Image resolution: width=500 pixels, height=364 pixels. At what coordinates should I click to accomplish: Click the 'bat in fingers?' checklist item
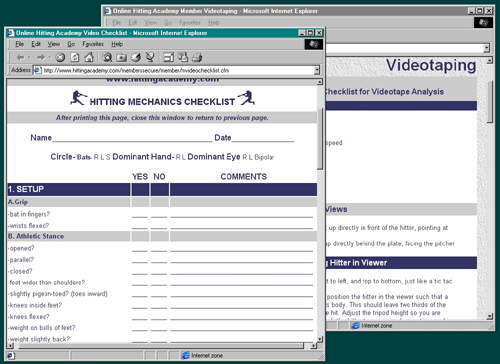point(29,214)
